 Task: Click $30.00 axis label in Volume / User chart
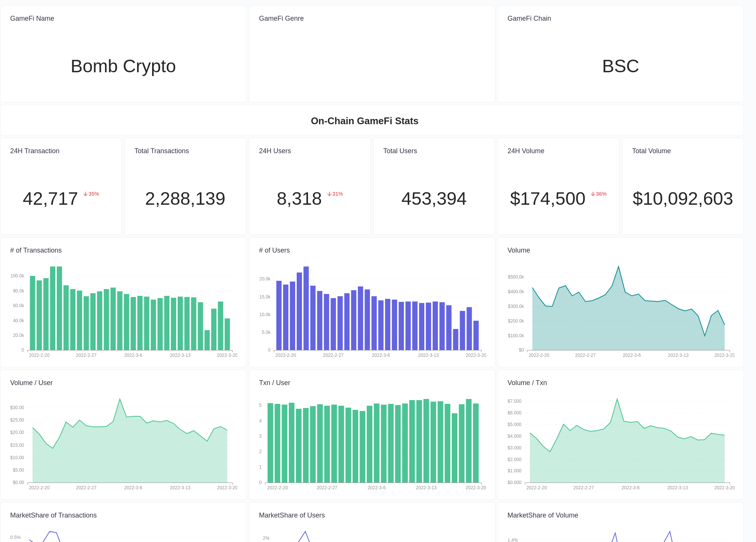(x=17, y=408)
